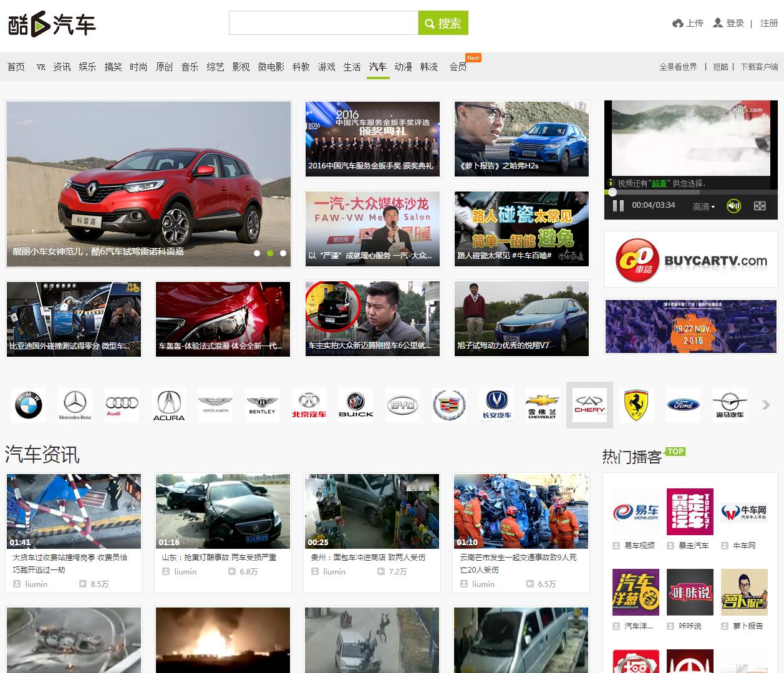Open the 长安汽车 brand logo

(x=496, y=405)
